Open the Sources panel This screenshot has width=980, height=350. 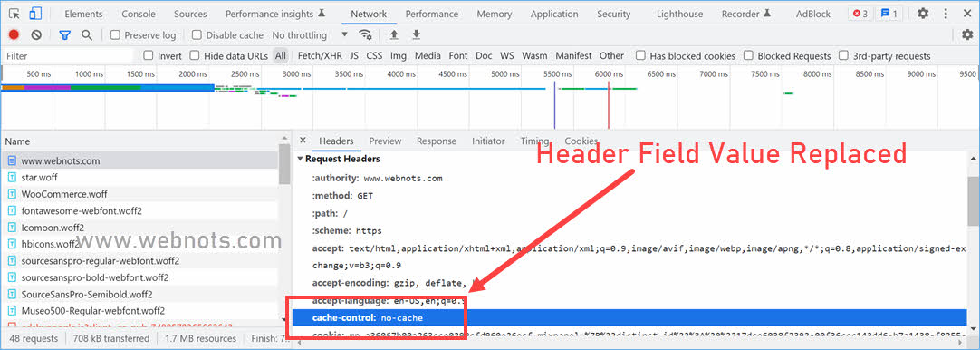(x=190, y=14)
